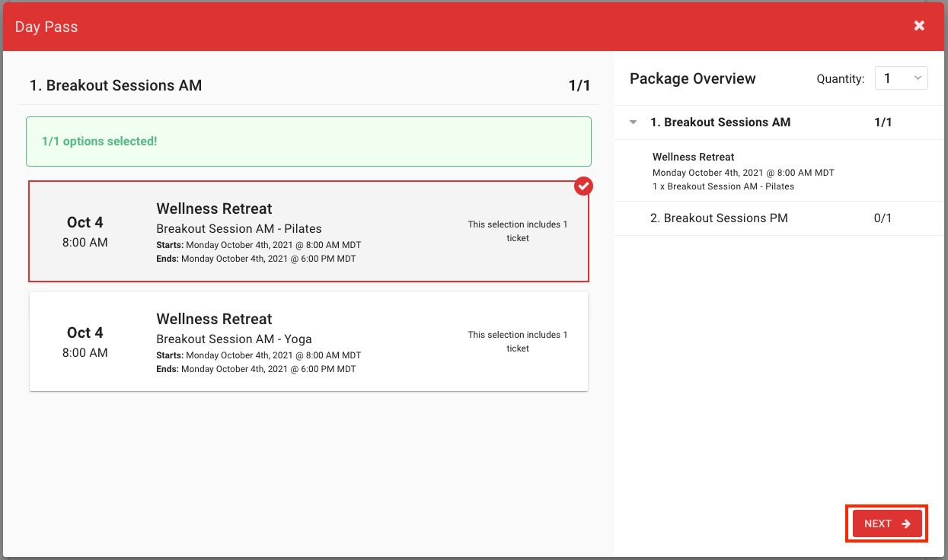This screenshot has width=948, height=560.
Task: Click the NEXT button
Action: [887, 523]
